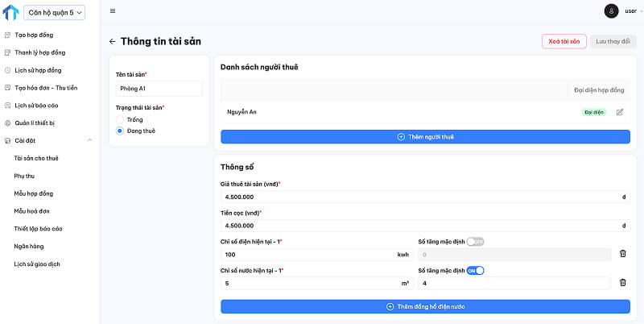This screenshot has height=324, width=644.
Task: Click Thêm đồng hồ điện nước button
Action: click(425, 306)
